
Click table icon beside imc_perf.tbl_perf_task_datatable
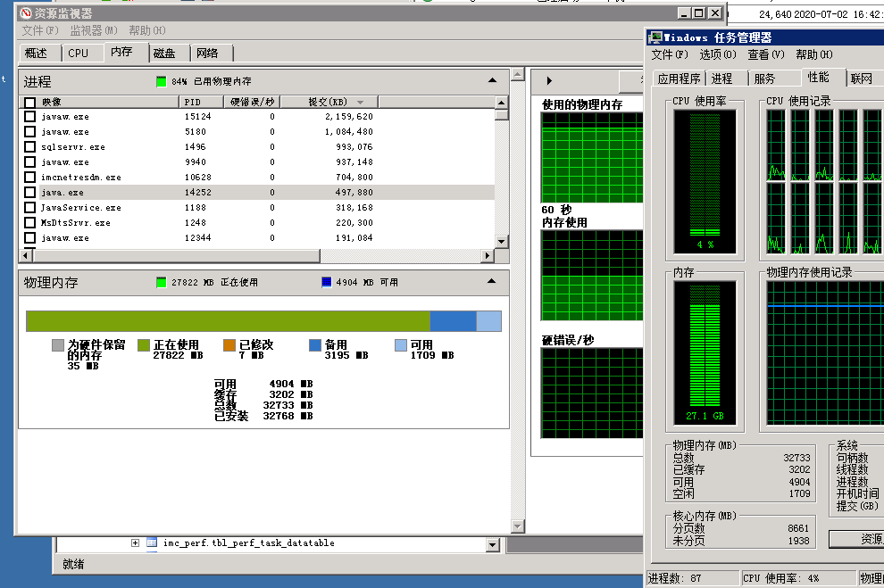(x=151, y=543)
